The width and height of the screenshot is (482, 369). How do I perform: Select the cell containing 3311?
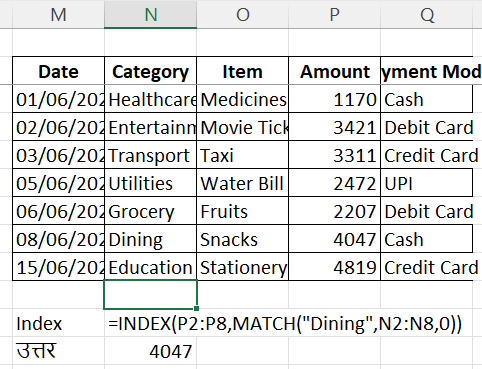334,155
